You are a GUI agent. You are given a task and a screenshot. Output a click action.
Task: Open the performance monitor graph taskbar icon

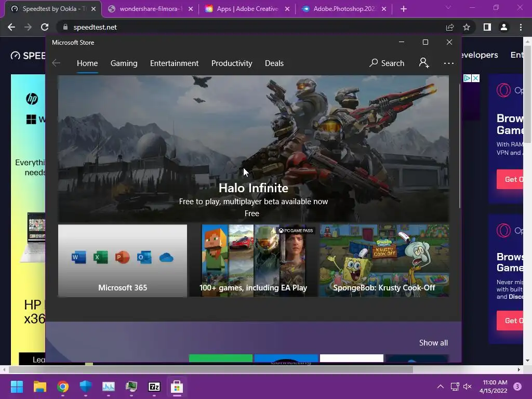[109, 387]
